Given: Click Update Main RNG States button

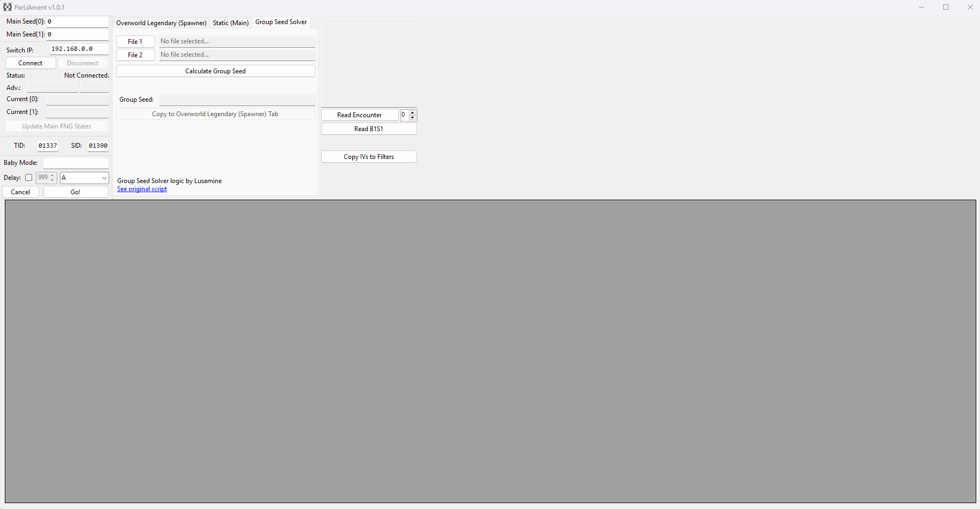Looking at the screenshot, I should point(57,126).
